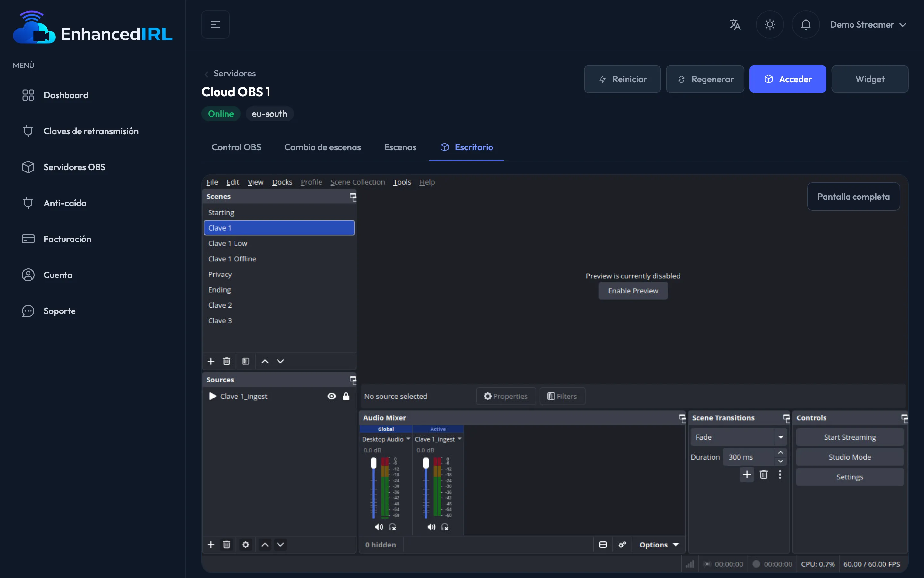Screen dimensions: 924x578
Task: Open the OBS File menu
Action: (212, 182)
